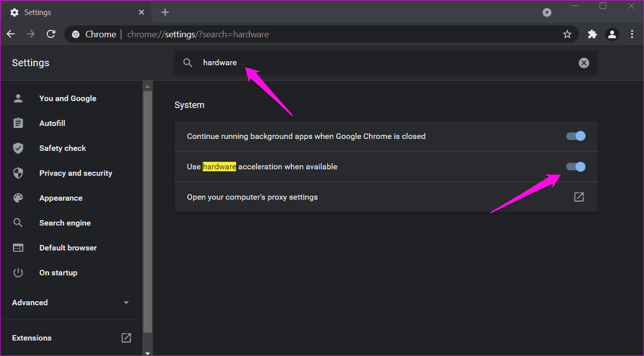644x356 pixels.
Task: Go back with the browser back arrow
Action: 11,34
